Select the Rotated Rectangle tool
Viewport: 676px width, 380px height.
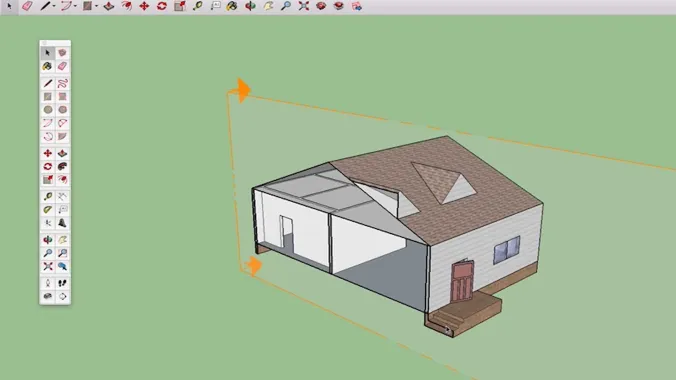pyautogui.click(x=63, y=97)
